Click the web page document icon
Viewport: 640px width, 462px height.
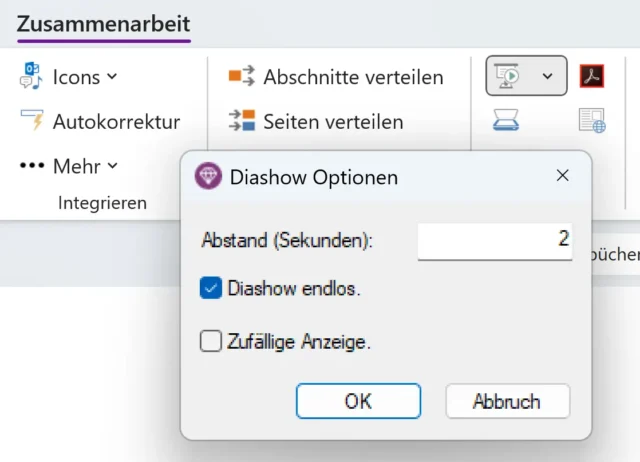coord(592,121)
